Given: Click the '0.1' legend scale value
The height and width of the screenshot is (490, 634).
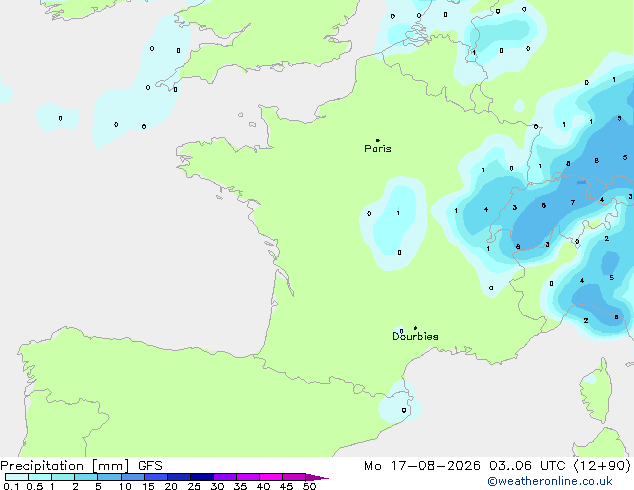Looking at the screenshot, I should [x=11, y=486].
